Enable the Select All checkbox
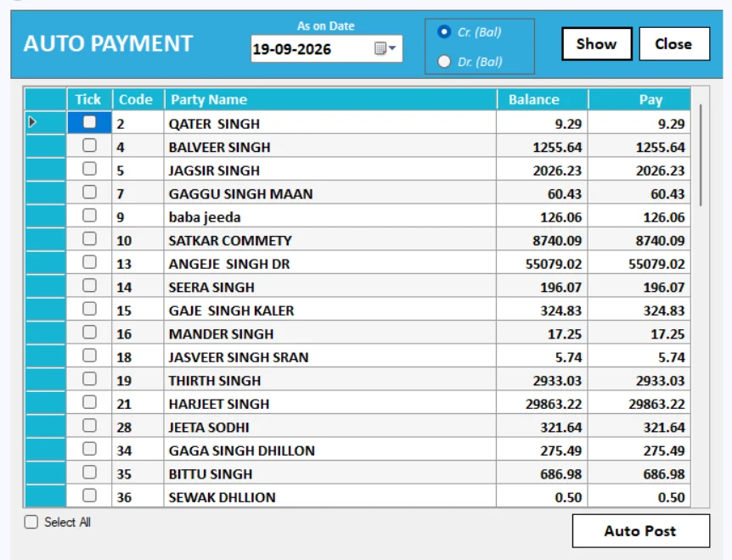Image resolution: width=732 pixels, height=560 pixels. click(x=31, y=522)
